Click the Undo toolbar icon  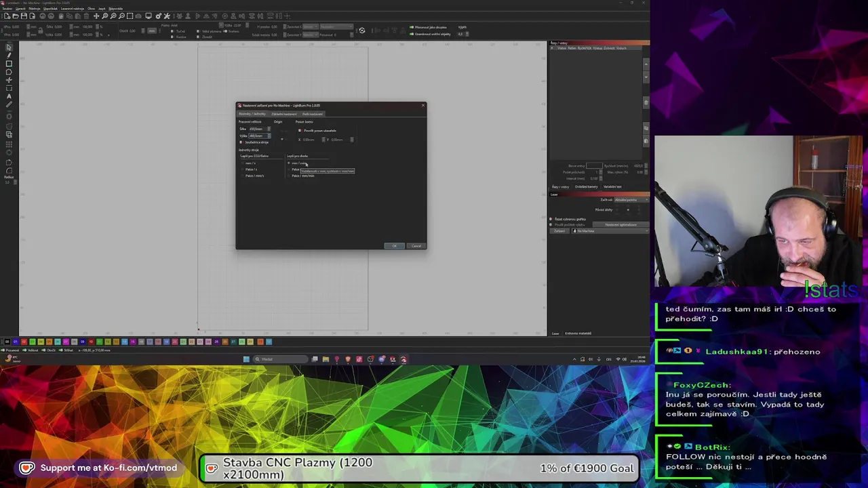(x=43, y=16)
